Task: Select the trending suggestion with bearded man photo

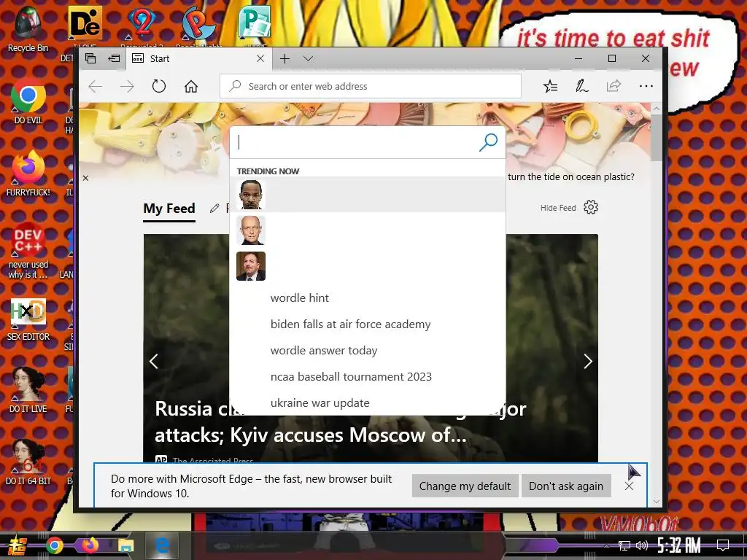Action: point(368,265)
